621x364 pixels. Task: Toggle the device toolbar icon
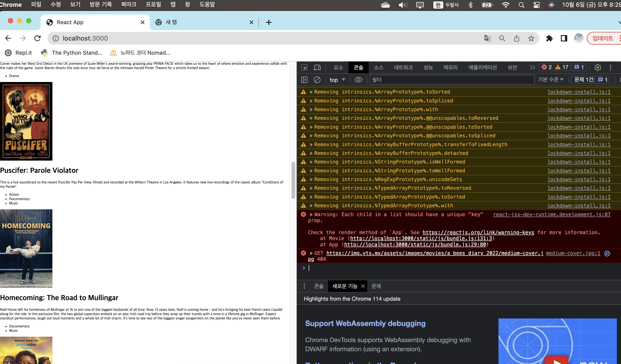coord(317,67)
